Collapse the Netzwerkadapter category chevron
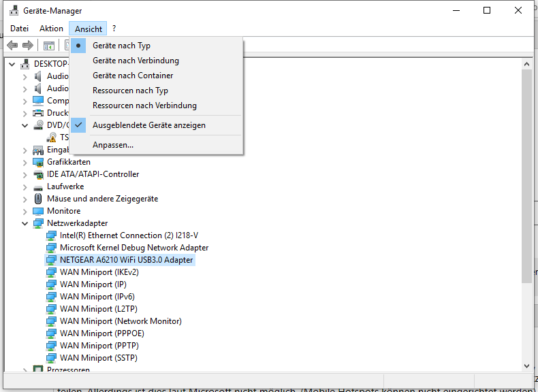Viewport: 538px width, 392px height. 25,224
